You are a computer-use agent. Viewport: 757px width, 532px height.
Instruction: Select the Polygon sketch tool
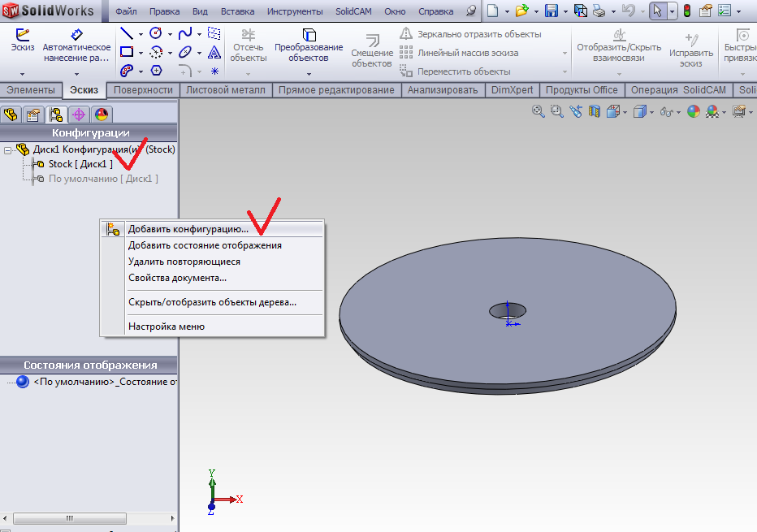pyautogui.click(x=157, y=71)
